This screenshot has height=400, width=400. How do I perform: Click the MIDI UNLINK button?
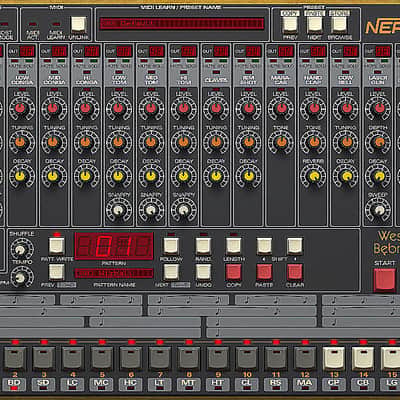pyautogui.click(x=79, y=25)
